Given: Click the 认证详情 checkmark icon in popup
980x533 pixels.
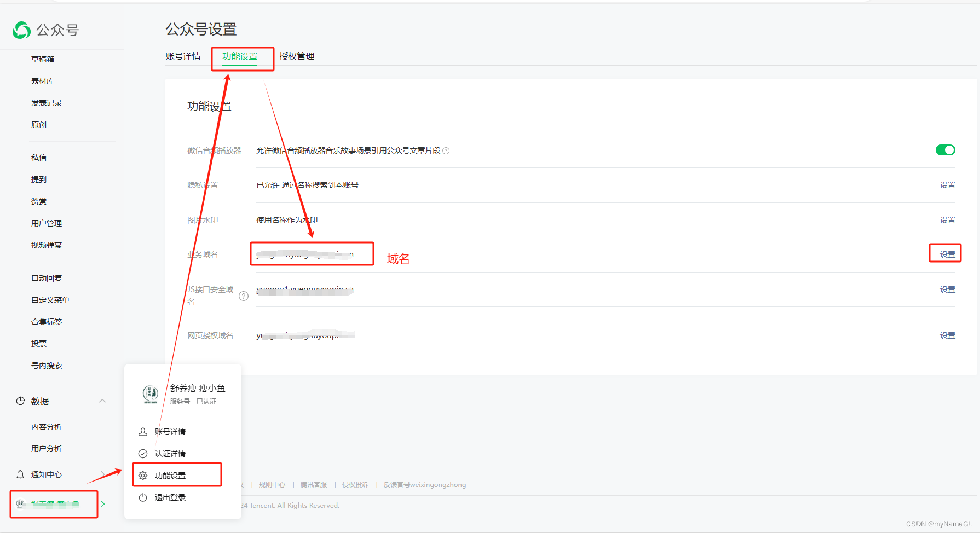Looking at the screenshot, I should (143, 454).
